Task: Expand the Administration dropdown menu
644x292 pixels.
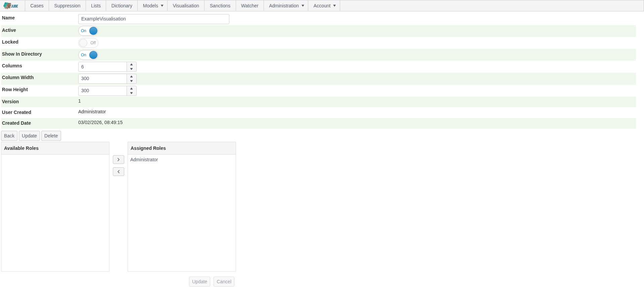Action: coord(286,6)
